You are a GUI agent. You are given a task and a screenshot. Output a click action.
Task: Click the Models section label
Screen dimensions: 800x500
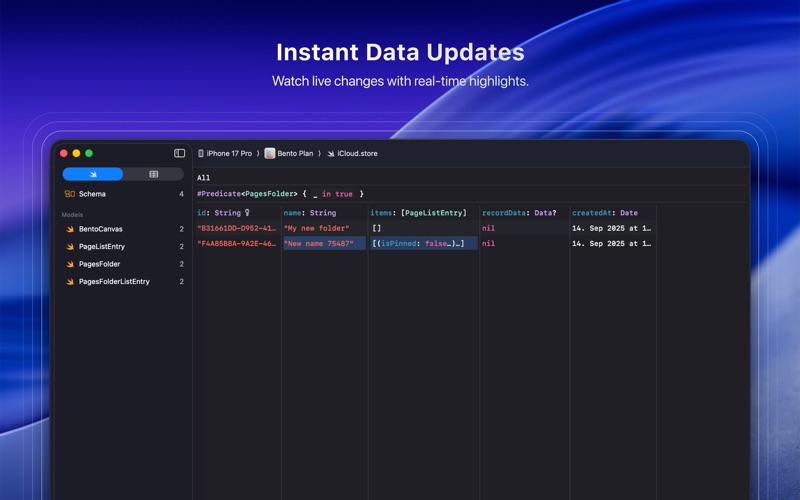72,215
